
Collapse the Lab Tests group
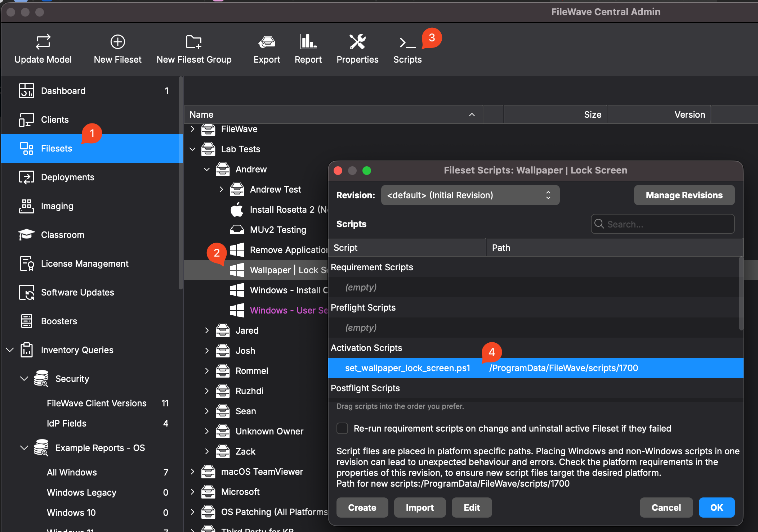point(193,149)
